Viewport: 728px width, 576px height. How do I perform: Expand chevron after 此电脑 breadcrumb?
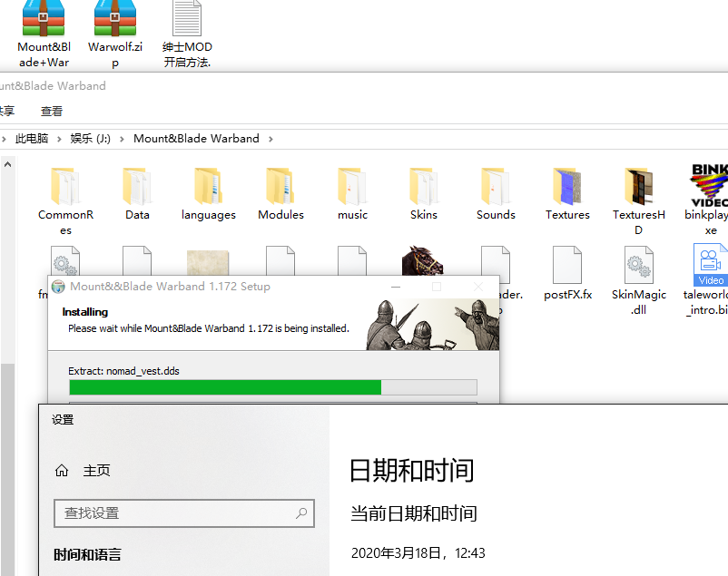pos(59,139)
